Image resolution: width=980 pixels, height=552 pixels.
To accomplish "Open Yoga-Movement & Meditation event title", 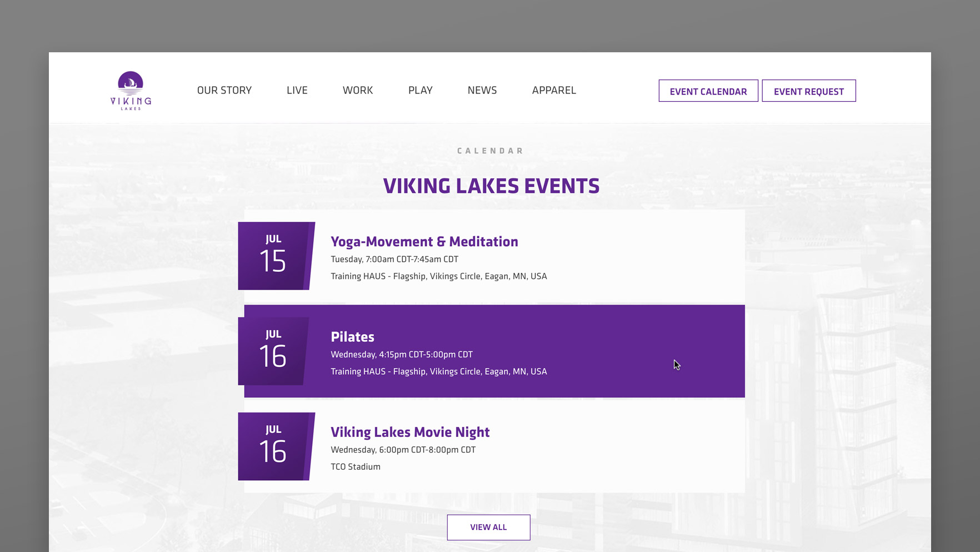I will tap(424, 242).
